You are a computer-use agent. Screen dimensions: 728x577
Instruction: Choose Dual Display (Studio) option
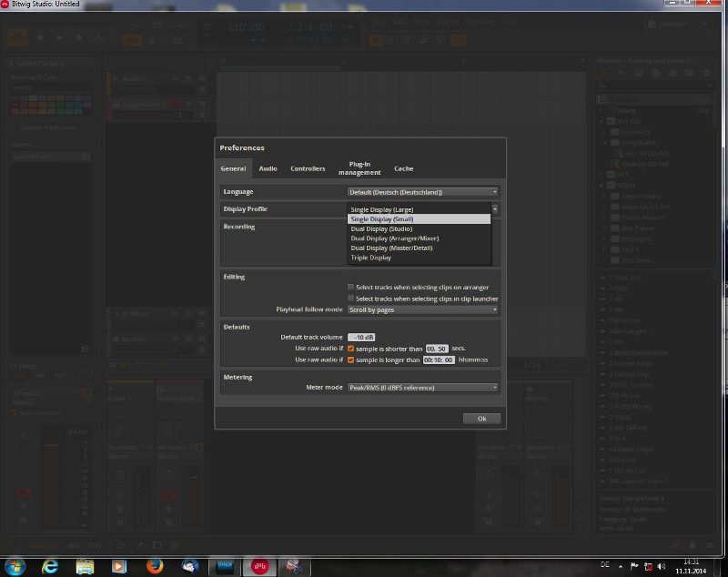419,228
